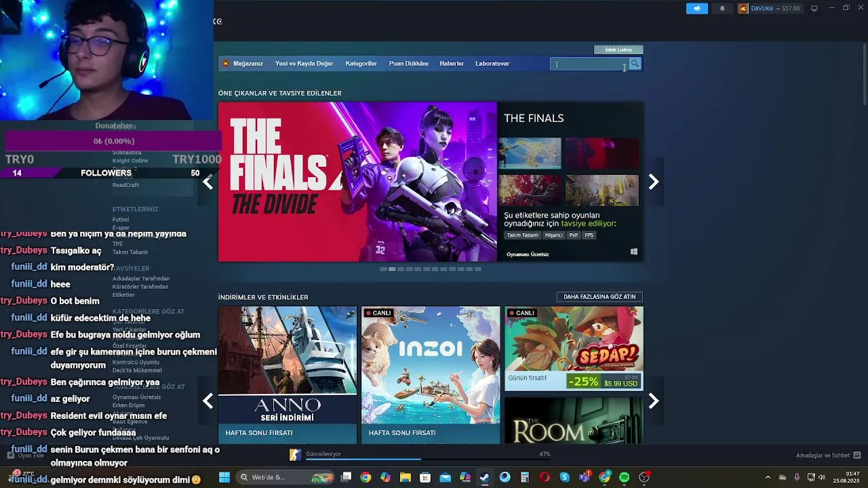Open Microsoft Teams from taskbar
Screen dimensions: 868x488
585,477
